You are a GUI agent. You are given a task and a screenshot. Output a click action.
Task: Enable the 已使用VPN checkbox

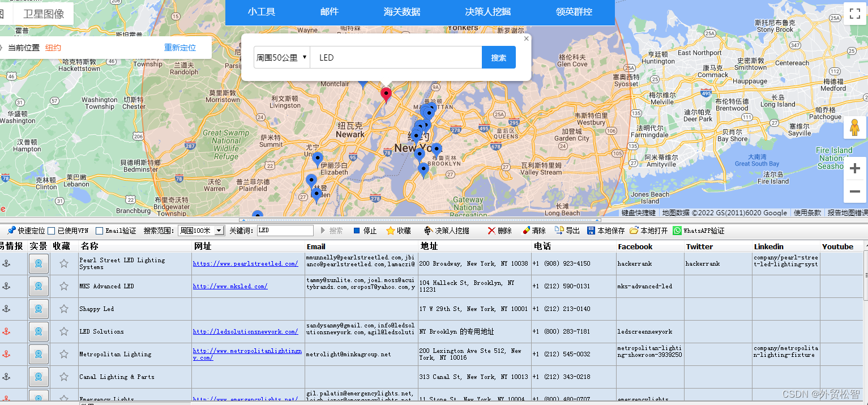pos(52,231)
